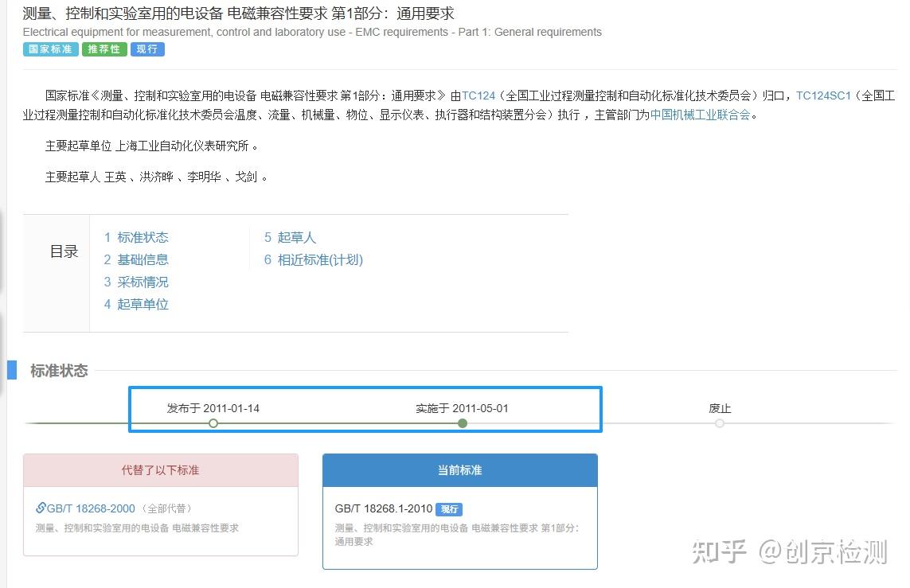Click the blue section marker beside 标准状态

tap(14, 369)
